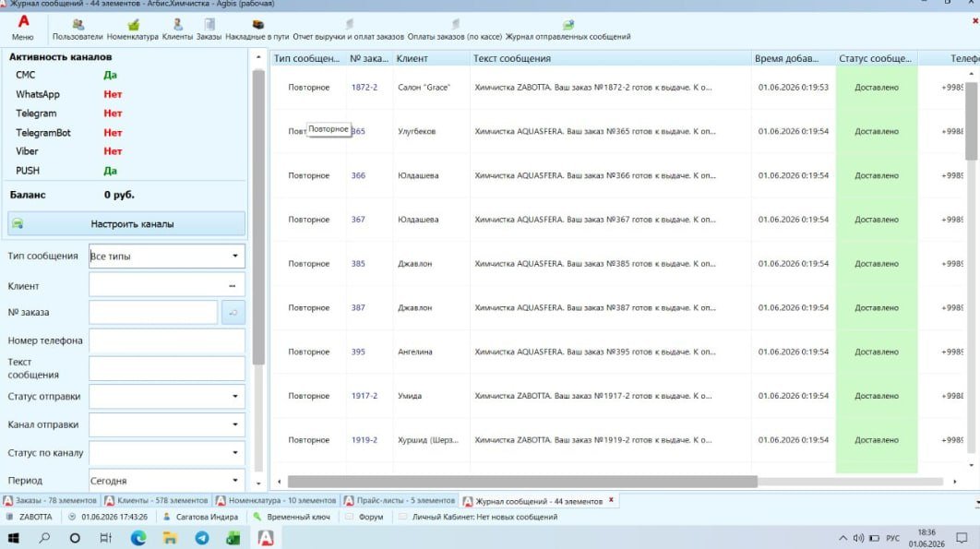This screenshot has height=549, width=980.
Task: Click the horizontal scrollbar of message table
Action: point(522,482)
